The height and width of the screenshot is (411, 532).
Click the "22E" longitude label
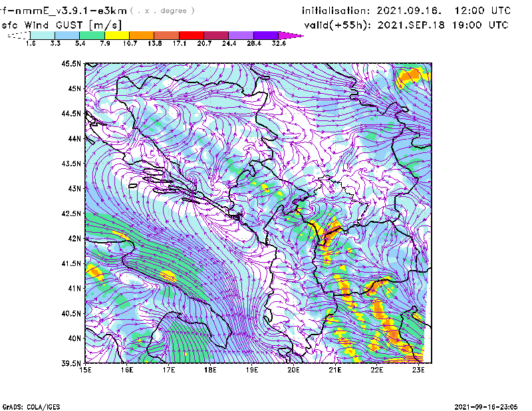[376, 370]
